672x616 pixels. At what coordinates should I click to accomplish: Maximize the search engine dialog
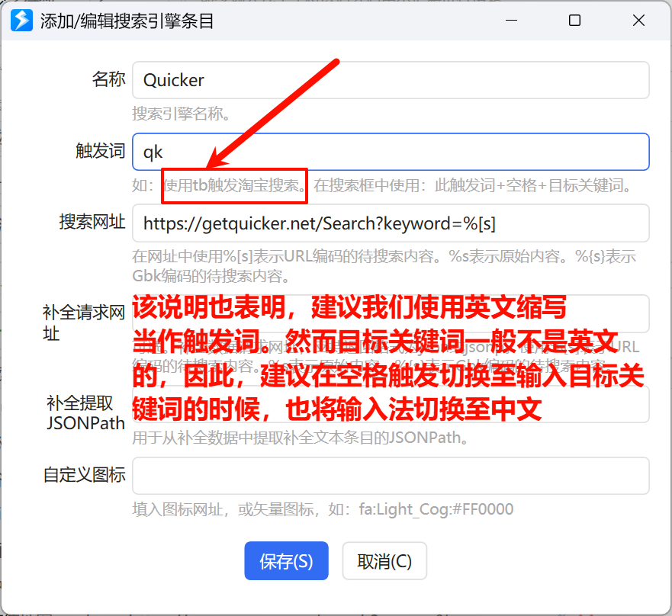574,20
